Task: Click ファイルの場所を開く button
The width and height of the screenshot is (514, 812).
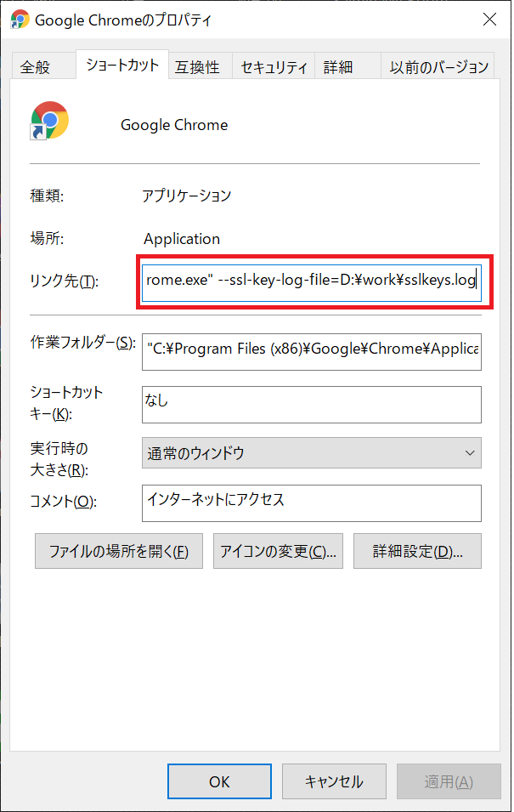Action: pyautogui.click(x=119, y=551)
